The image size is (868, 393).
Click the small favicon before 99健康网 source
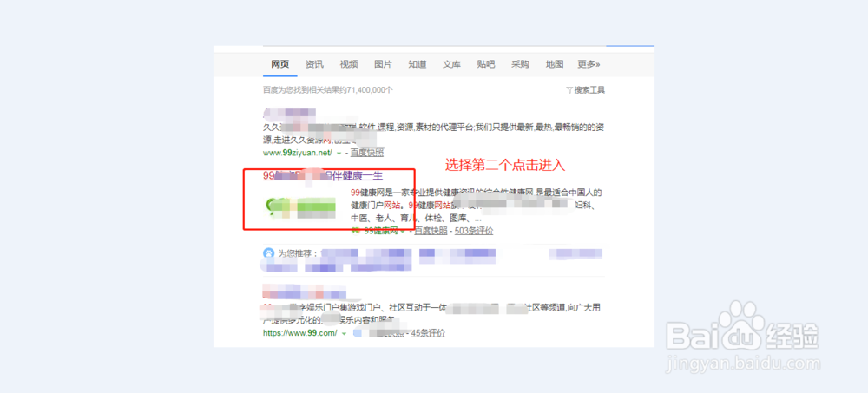pyautogui.click(x=355, y=231)
